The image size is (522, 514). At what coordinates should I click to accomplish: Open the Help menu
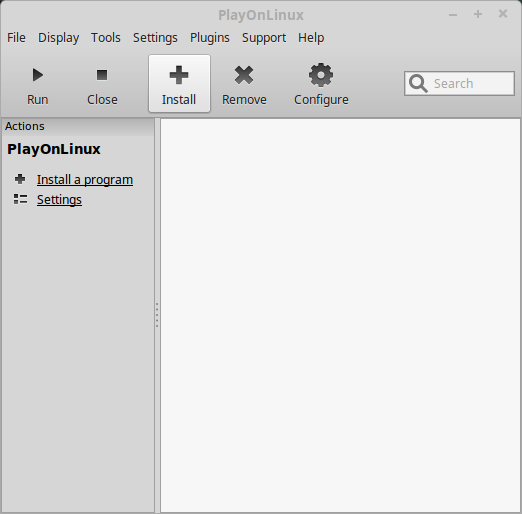click(311, 38)
